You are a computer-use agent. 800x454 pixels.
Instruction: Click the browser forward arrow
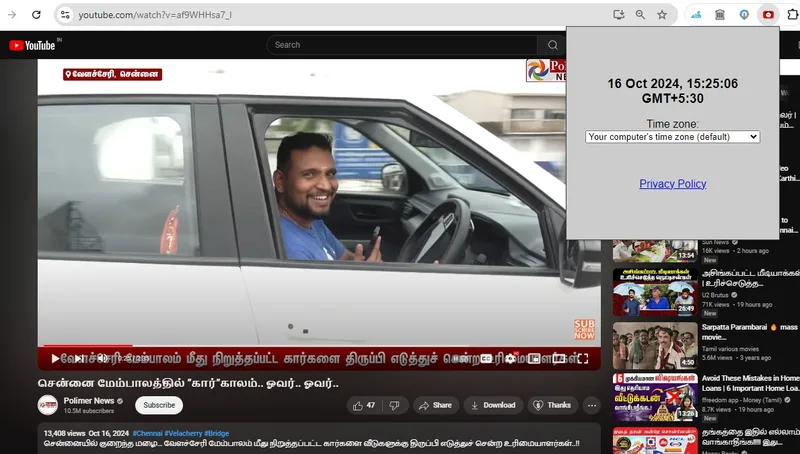12,15
